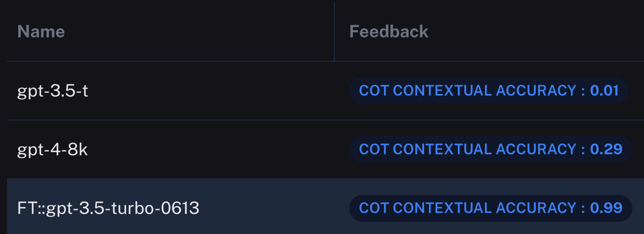Click the accuracy badge showing 0.99
Viewport: 644px width, 234px height.
[490, 208]
